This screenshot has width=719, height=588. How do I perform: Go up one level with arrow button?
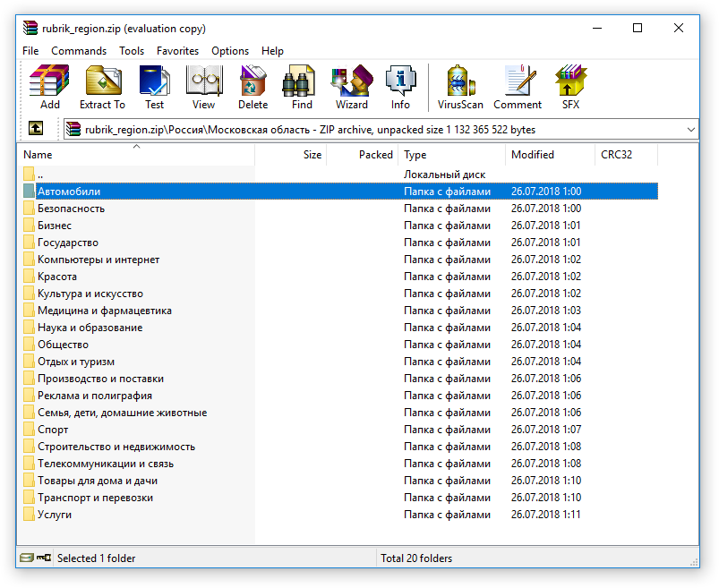(x=36, y=130)
